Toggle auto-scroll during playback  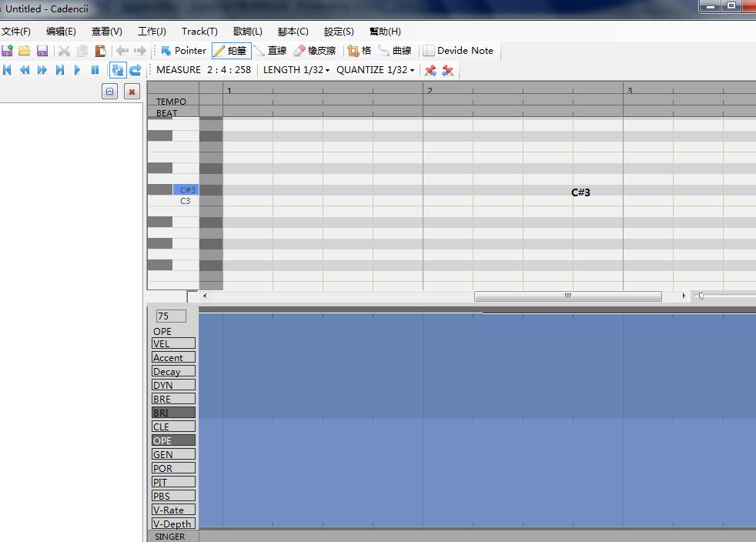click(118, 70)
